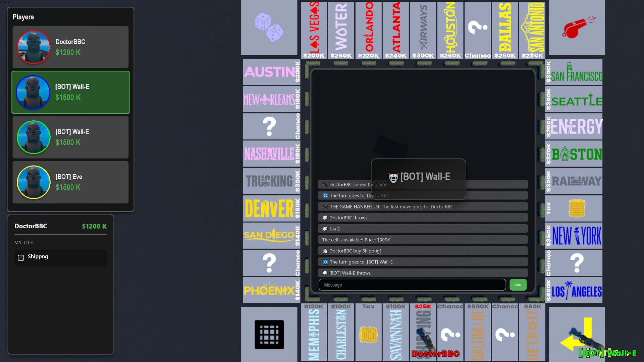
Task: Click the Enter button to send message
Action: coord(518,285)
